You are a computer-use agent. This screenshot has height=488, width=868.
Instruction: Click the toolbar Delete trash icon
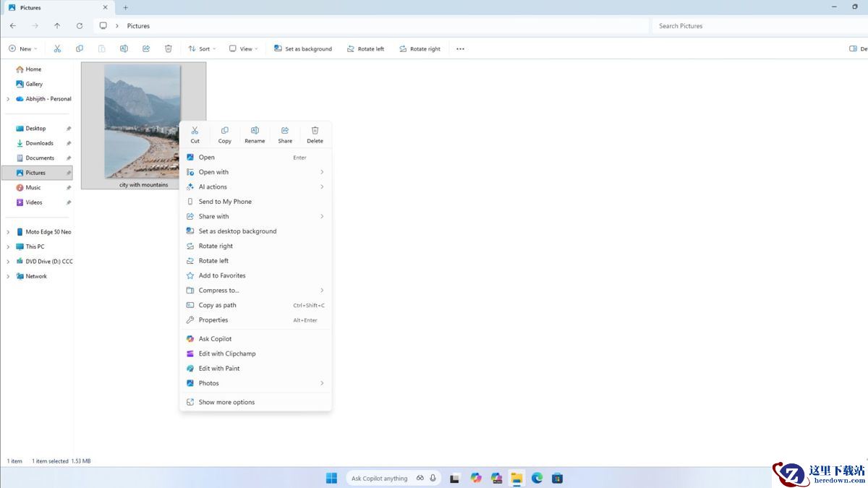click(x=169, y=48)
